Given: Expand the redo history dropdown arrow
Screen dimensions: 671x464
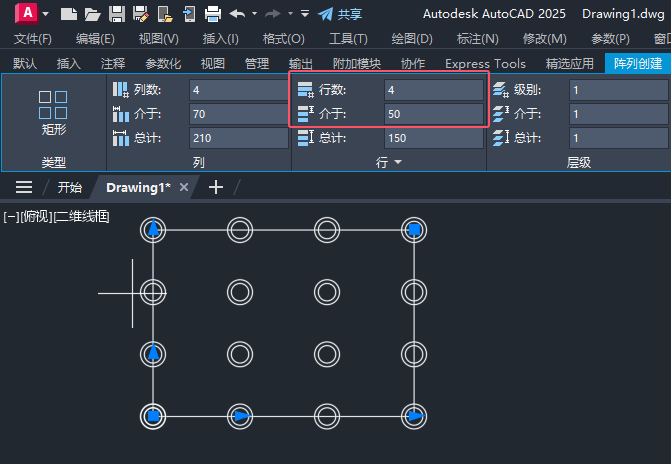Looking at the screenshot, I should point(291,14).
